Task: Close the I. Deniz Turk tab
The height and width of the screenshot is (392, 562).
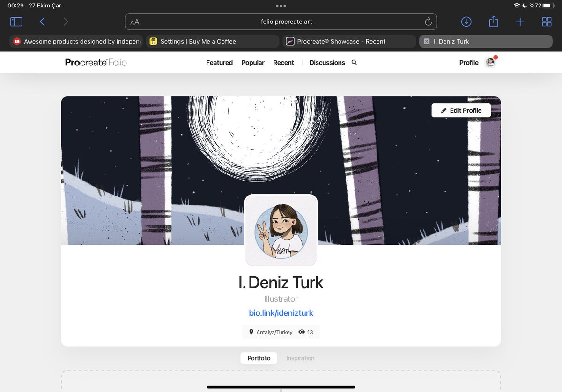Action: point(427,41)
